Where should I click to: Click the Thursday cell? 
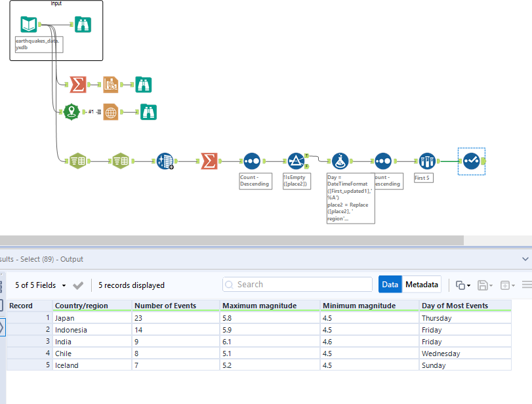465,318
